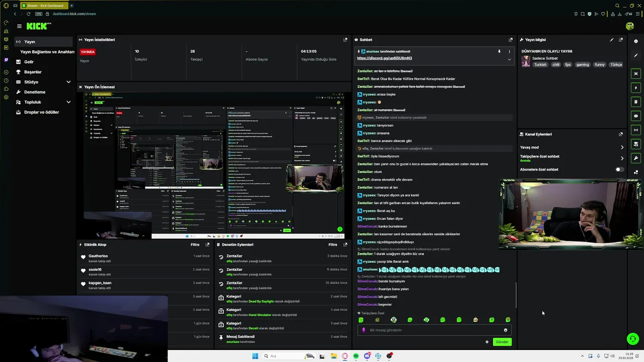644x362 pixels.
Task: Open user avatar menu at top right
Action: [630, 26]
